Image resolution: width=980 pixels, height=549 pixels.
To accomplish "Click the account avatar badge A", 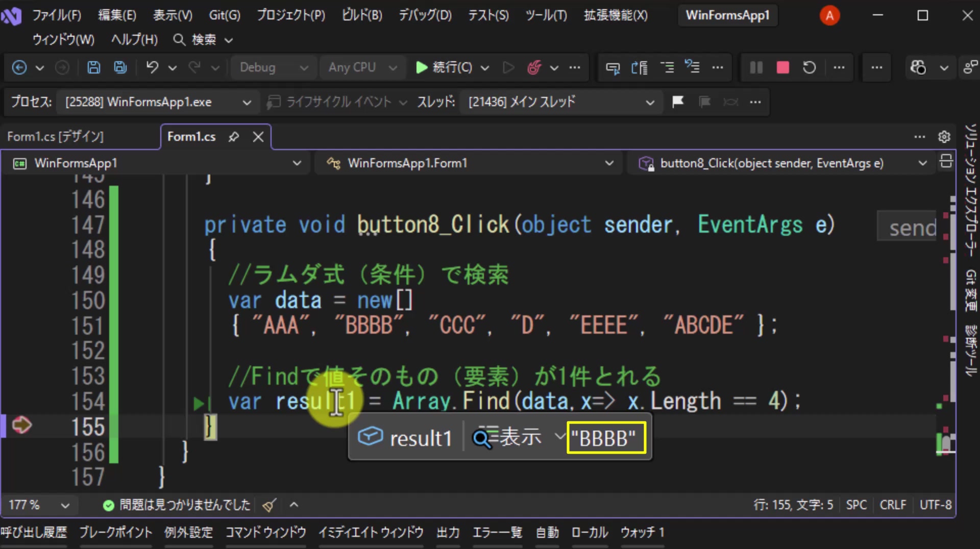I will [829, 15].
